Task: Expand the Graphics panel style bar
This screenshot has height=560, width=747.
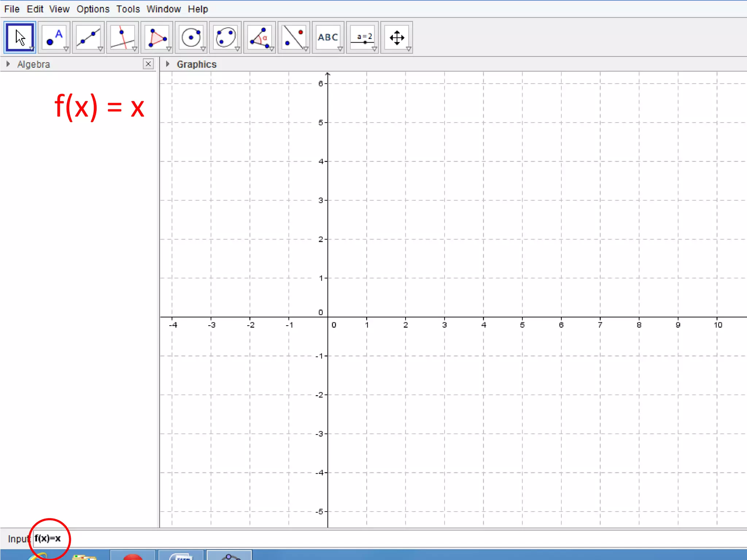Action: point(167,64)
